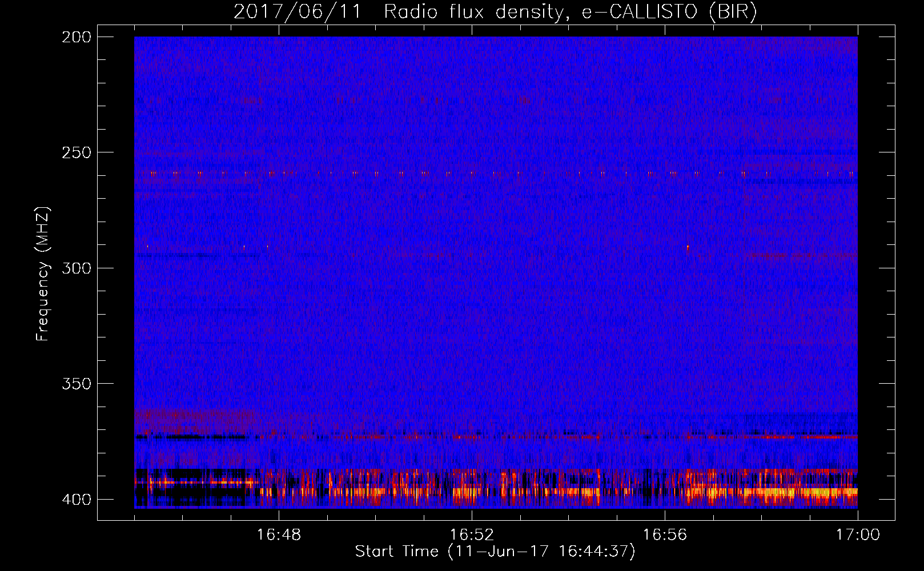Click the 16:48 time tick label
Viewport: 924px width, 571px height.
279,534
